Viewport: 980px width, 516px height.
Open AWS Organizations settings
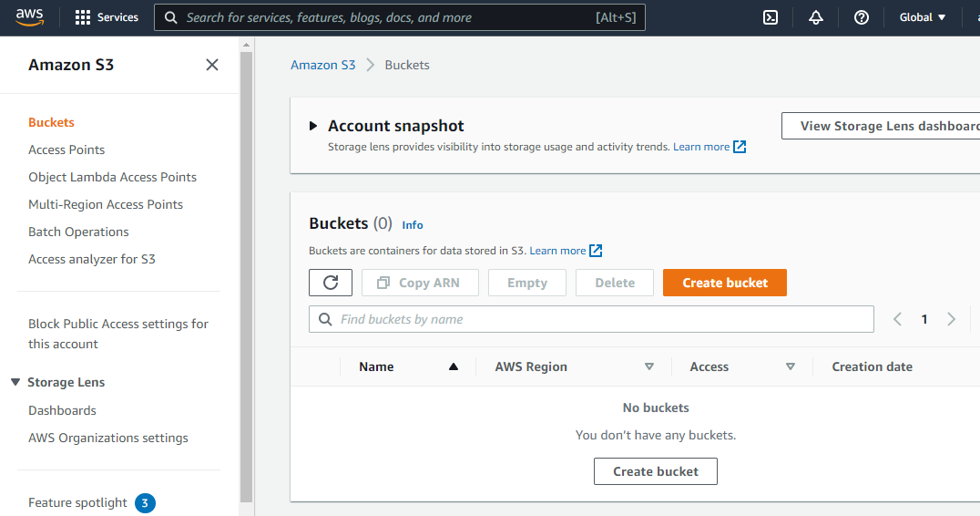click(x=108, y=438)
